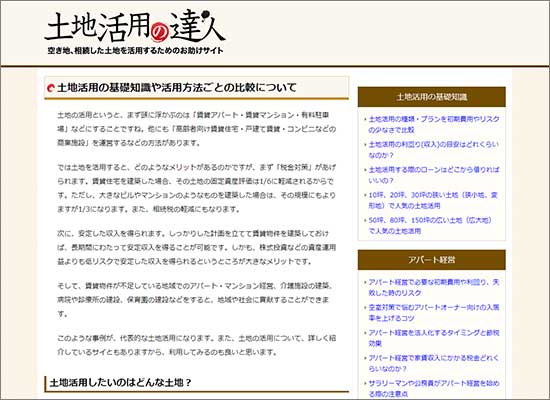Click the subheading 土地活用したいのはどんな土地?
This screenshot has width=550, height=400.
pyautogui.click(x=121, y=382)
